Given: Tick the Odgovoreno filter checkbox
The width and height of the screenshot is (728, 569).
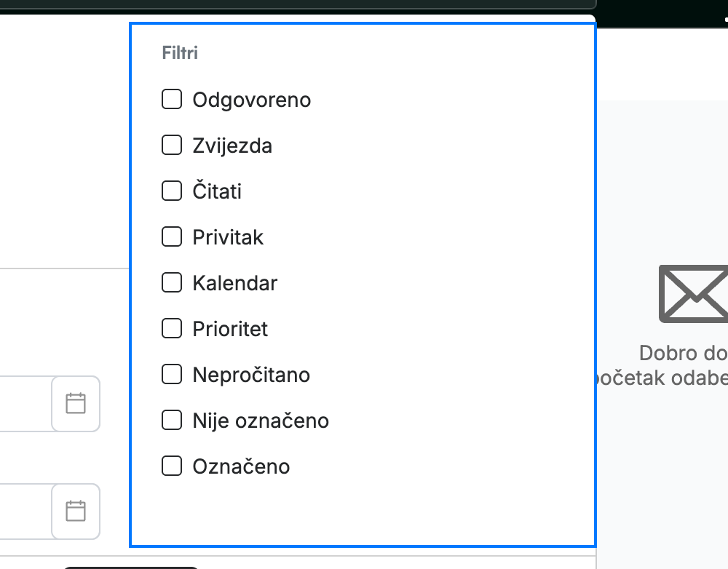Looking at the screenshot, I should point(172,99).
